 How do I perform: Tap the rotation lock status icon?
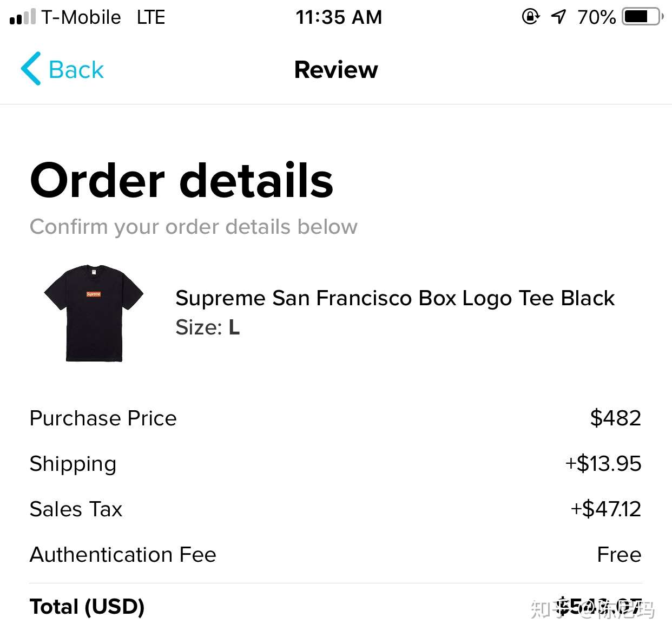(x=530, y=17)
